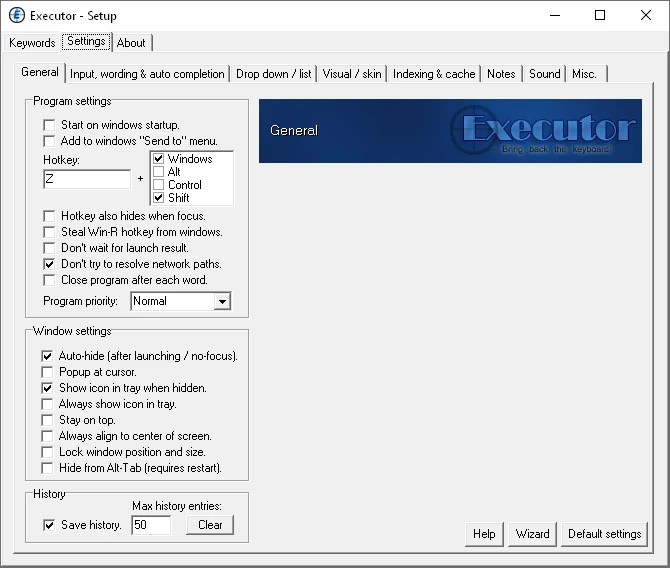Screen dimensions: 670x568
Task: Click the Help button
Action: coord(484,534)
